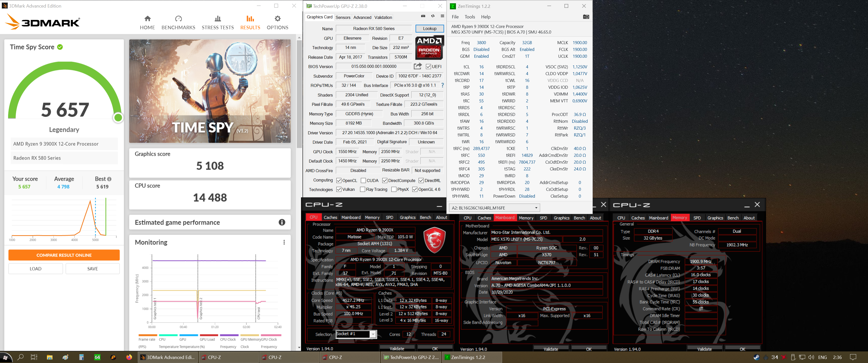Open File Explorer from taskbar

pos(49,357)
